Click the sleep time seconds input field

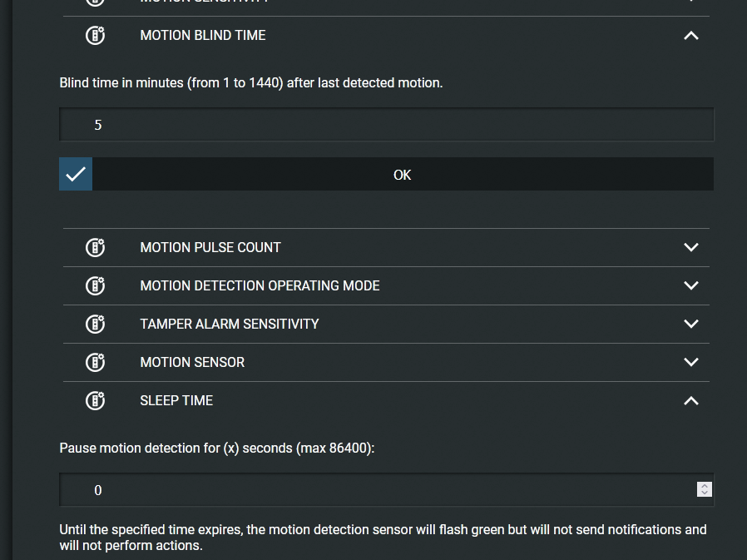386,489
